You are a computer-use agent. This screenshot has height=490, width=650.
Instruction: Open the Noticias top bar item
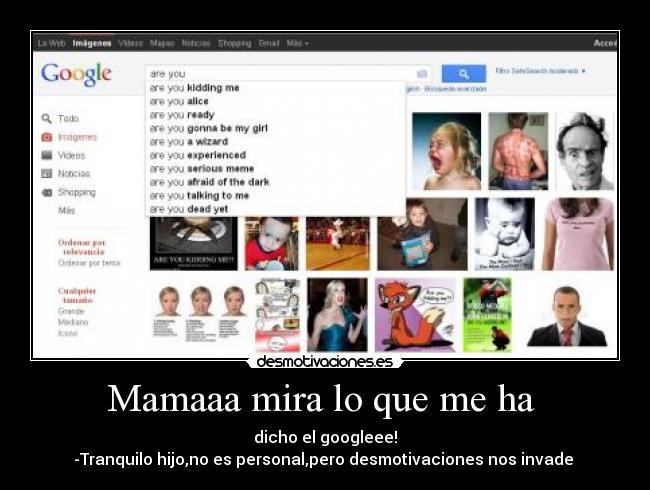(196, 43)
